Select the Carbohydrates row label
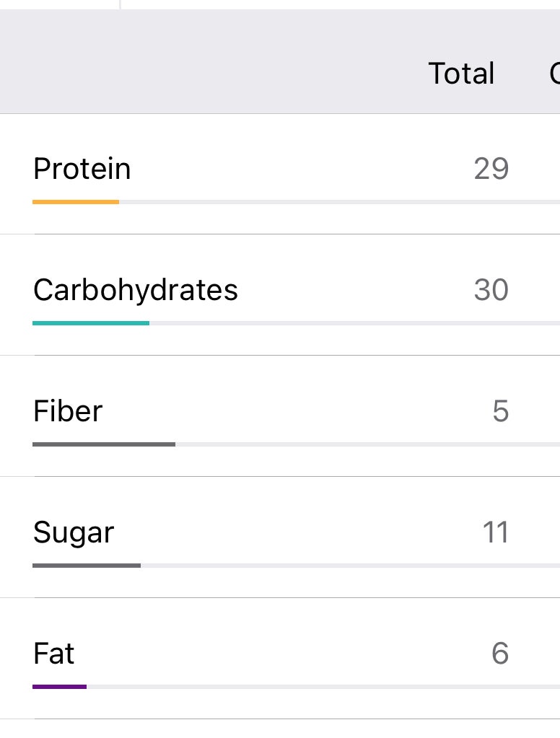Viewport: 560px width, 738px height. (x=136, y=290)
